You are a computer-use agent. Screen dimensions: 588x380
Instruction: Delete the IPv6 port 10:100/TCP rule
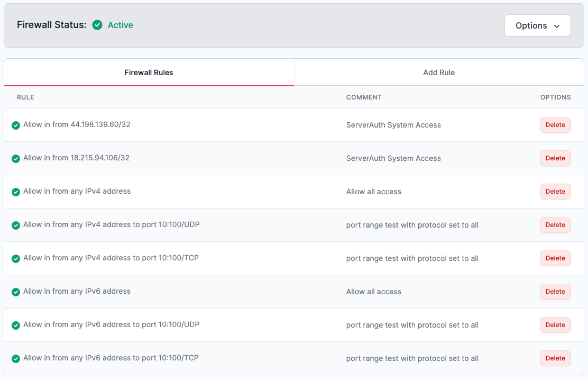(555, 358)
